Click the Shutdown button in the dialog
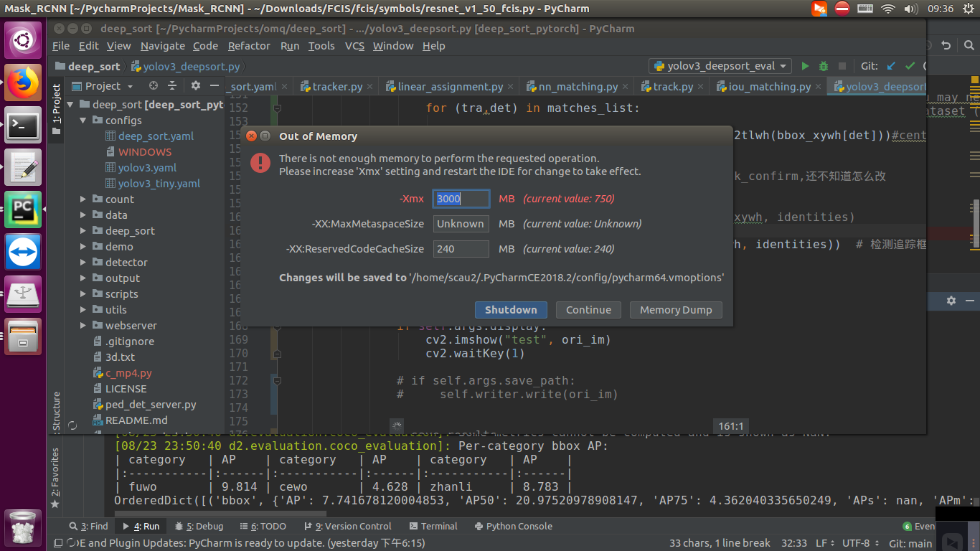980x551 pixels. pos(511,309)
